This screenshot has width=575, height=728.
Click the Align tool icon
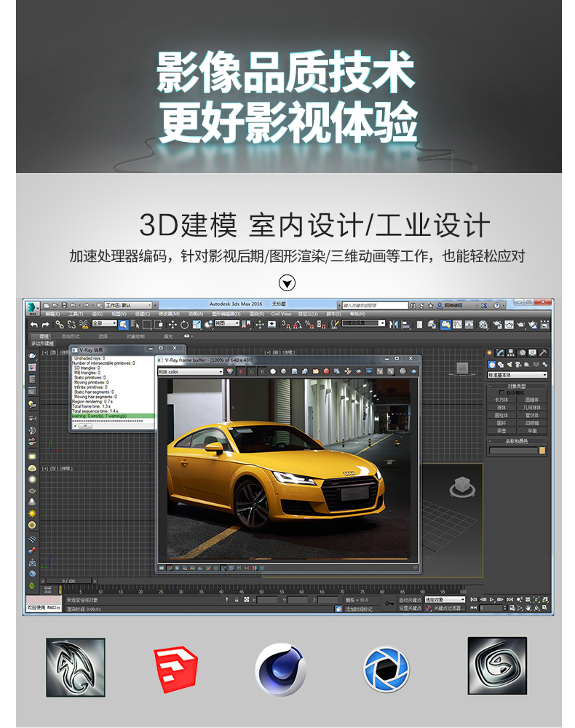point(405,325)
